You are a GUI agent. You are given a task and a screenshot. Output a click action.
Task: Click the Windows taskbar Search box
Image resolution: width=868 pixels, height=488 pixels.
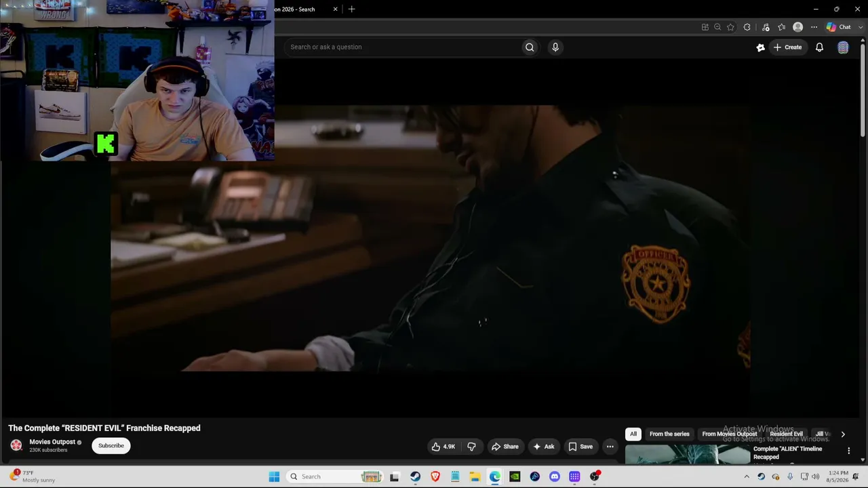(x=336, y=476)
